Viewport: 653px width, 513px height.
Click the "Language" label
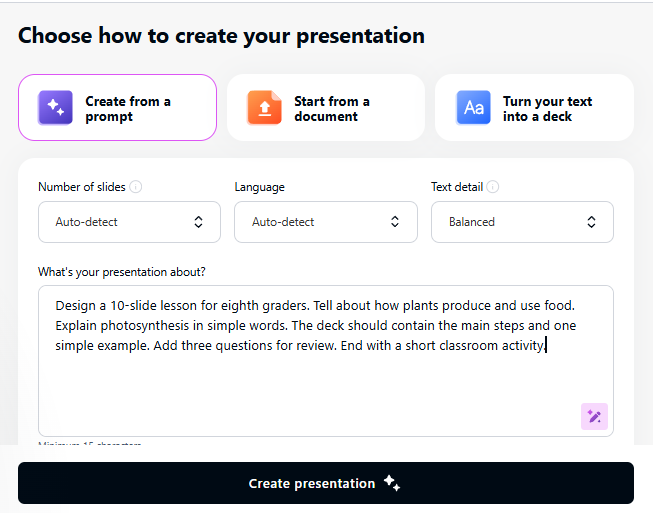pyautogui.click(x=259, y=187)
